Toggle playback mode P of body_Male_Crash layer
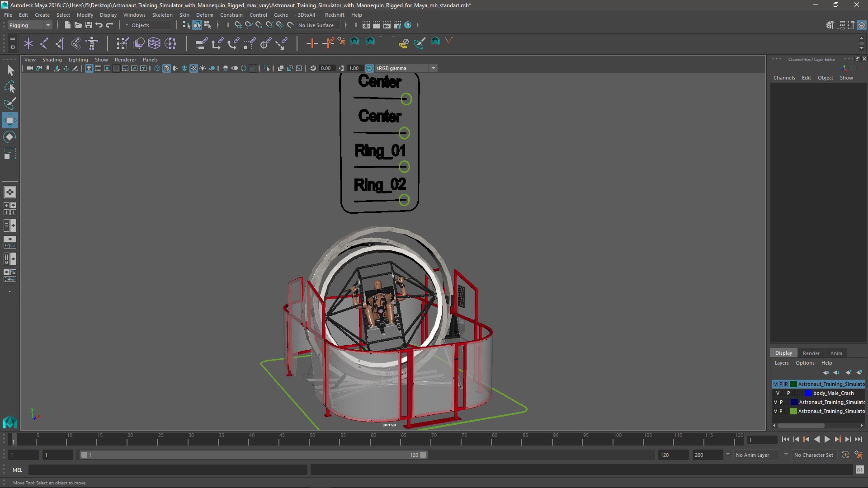The width and height of the screenshot is (868, 488). (x=788, y=393)
